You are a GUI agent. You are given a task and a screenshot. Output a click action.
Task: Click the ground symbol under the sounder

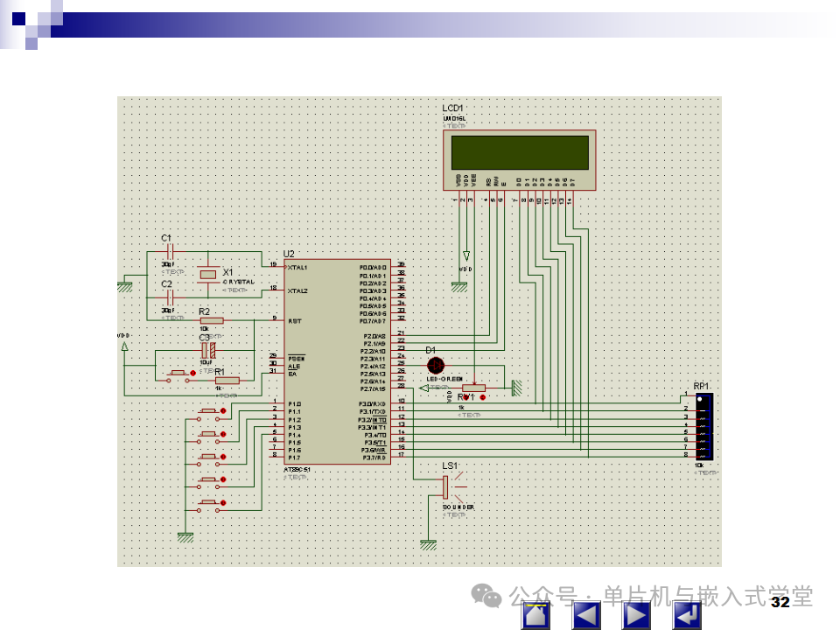click(x=428, y=545)
